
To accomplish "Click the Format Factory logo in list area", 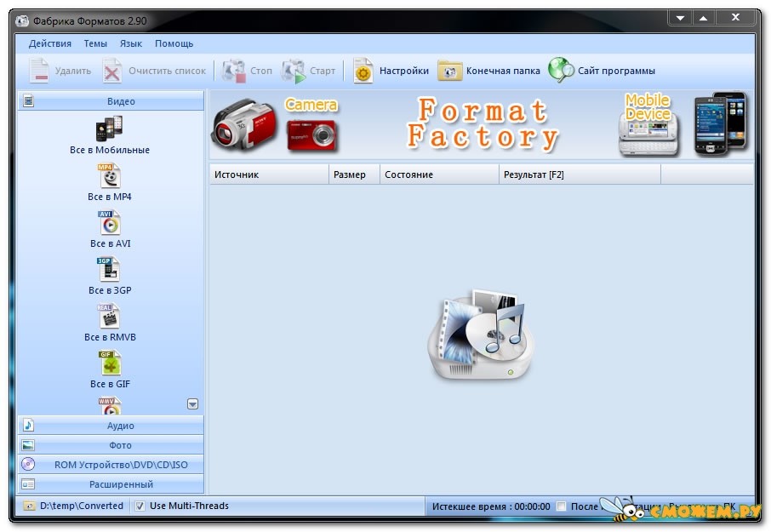I will (481, 335).
